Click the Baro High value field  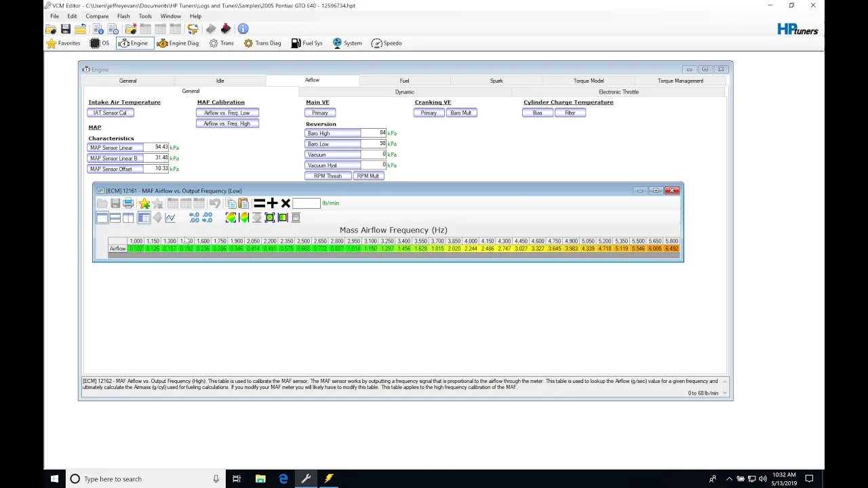(374, 133)
